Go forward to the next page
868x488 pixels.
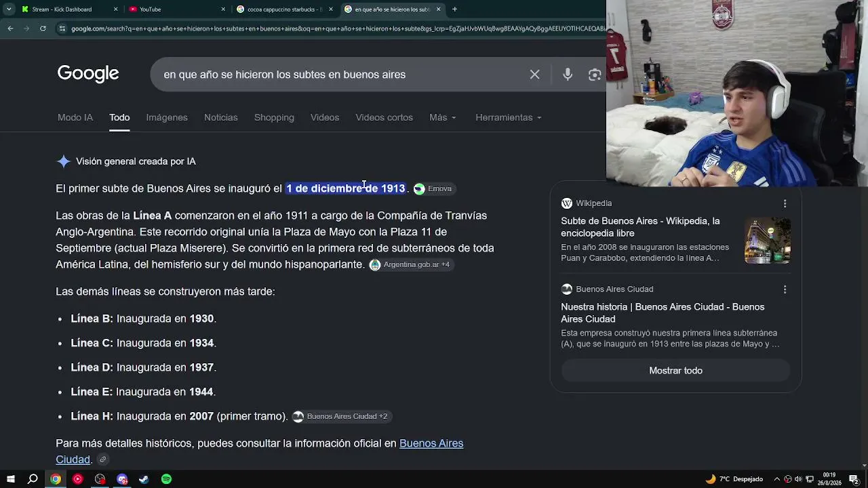pyautogui.click(x=26, y=28)
